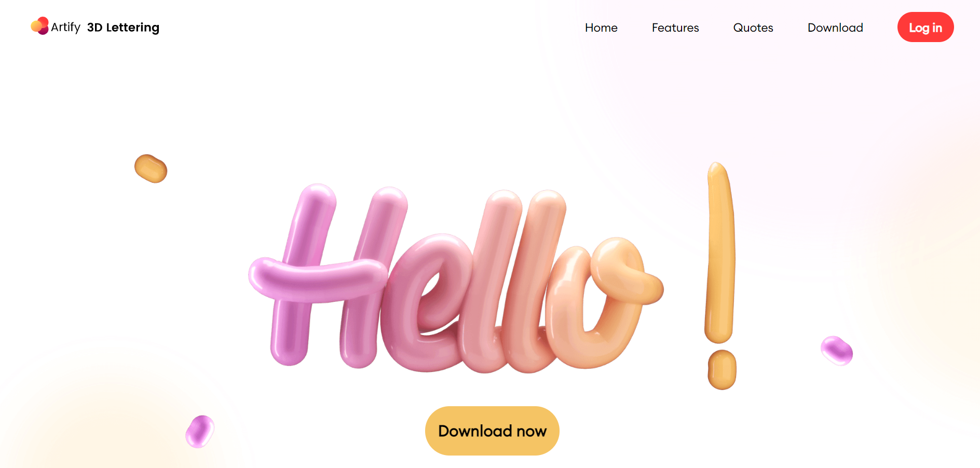980x468 pixels.
Task: Click the horizontal crossbar of the H
Action: (x=318, y=279)
